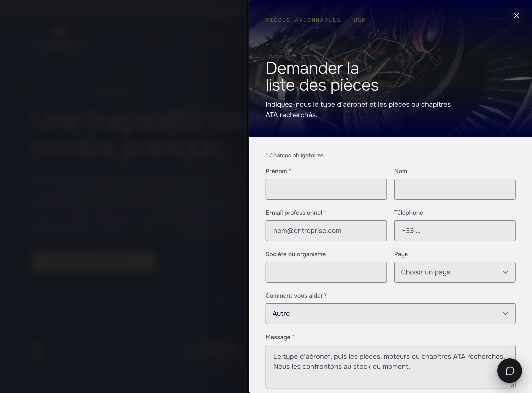Click the Société ou organisme field
Viewport: 532px width, 393px height.
[x=326, y=272]
